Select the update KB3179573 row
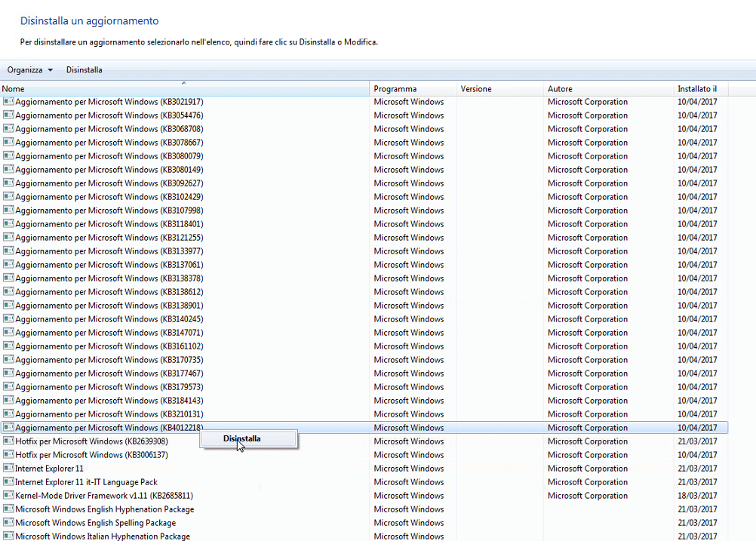Screen dimensions: 756x541 click(364, 387)
